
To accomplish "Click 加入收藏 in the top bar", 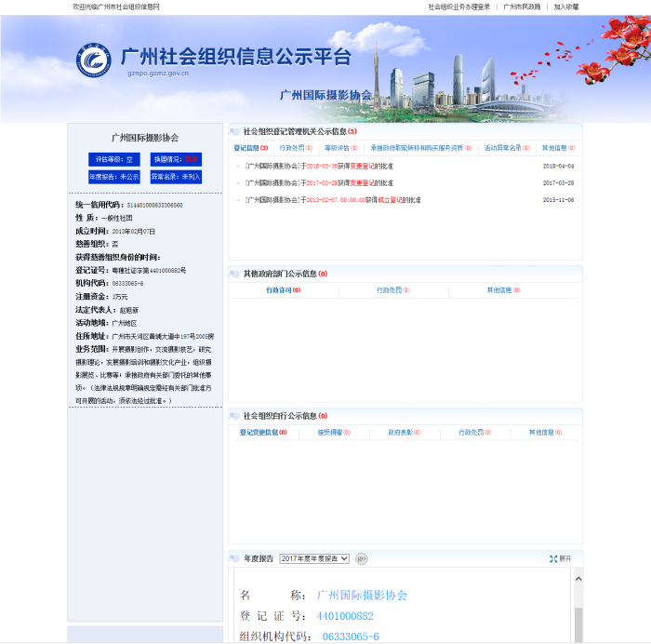I will tap(566, 7).
